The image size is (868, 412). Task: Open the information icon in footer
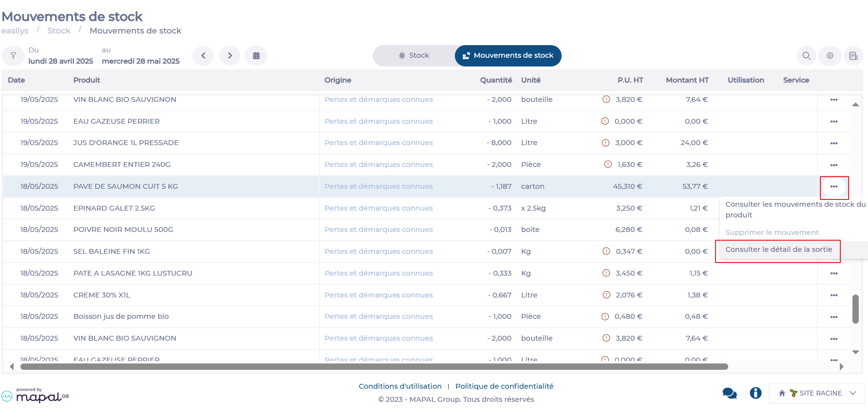tap(755, 393)
